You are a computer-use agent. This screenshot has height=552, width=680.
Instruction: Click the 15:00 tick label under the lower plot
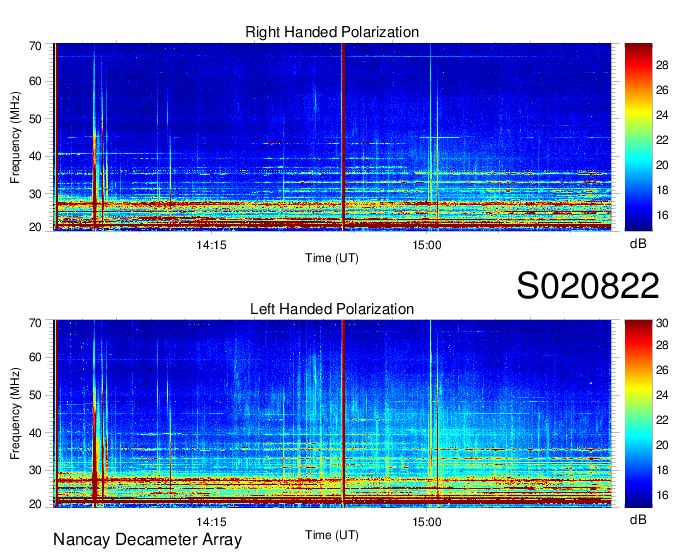coord(427,522)
